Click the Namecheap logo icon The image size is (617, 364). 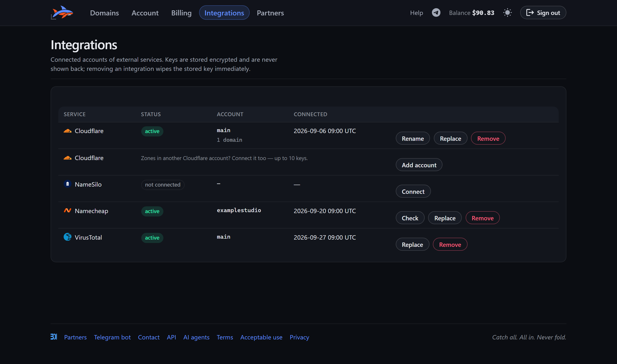pyautogui.click(x=67, y=210)
